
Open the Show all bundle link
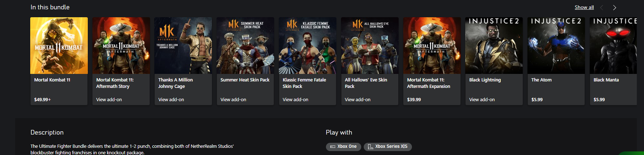tap(584, 7)
